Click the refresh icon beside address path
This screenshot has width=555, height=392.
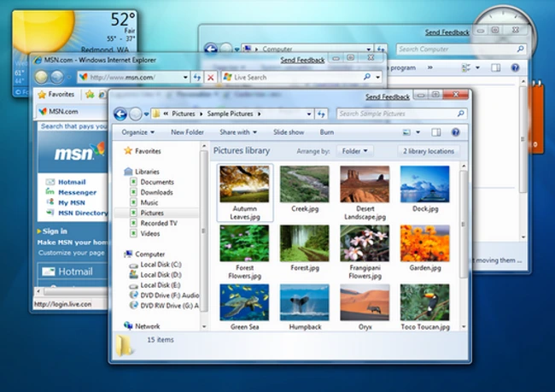(321, 114)
